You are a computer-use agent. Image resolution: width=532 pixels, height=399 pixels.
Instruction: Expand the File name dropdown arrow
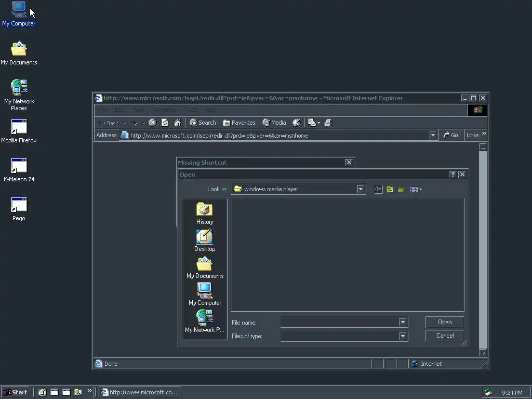(403, 322)
